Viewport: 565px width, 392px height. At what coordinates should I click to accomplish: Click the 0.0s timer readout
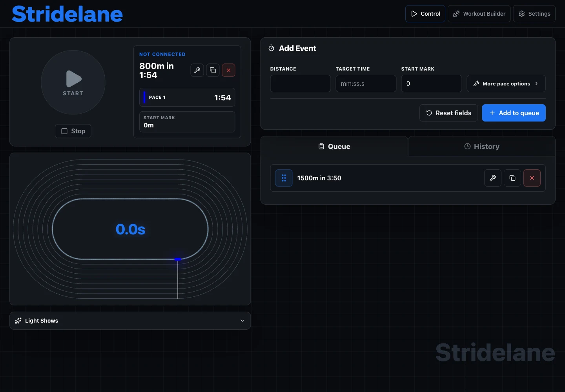[130, 229]
